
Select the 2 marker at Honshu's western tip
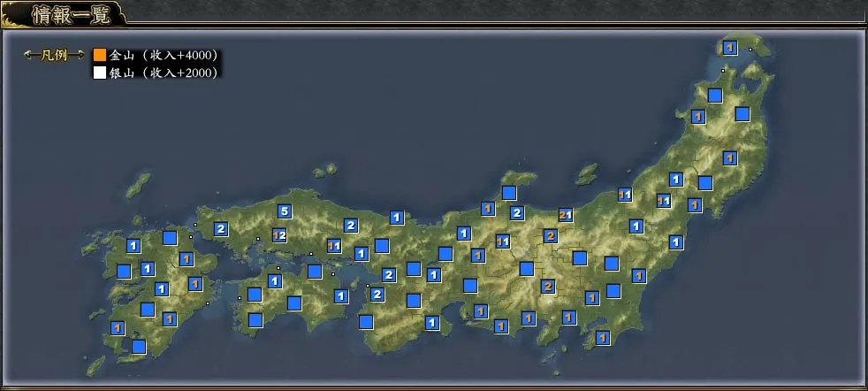[221, 229]
